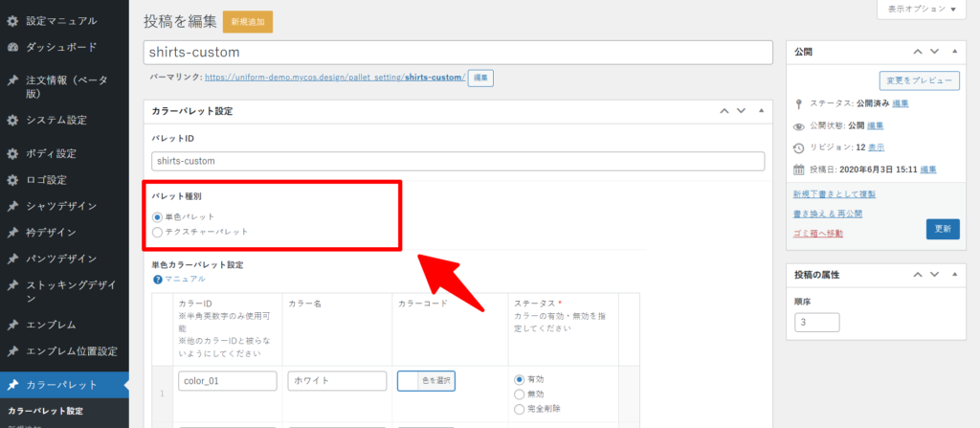Move 投稿の属性 panel up
Image resolution: width=980 pixels, height=428 pixels.
click(918, 275)
